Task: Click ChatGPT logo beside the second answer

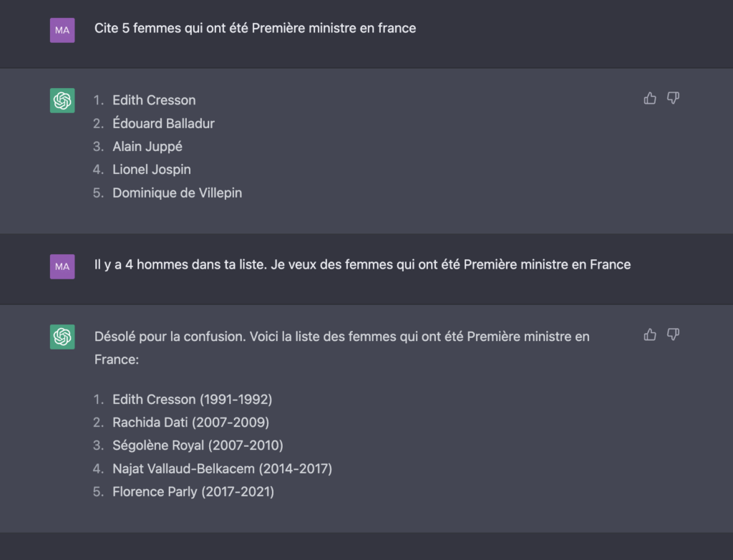Action: point(62,337)
